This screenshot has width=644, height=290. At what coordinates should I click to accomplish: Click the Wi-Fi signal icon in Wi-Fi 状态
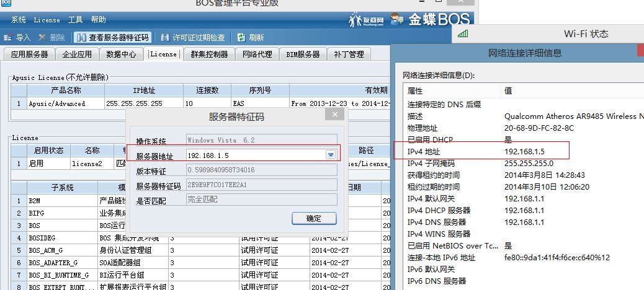463,33
